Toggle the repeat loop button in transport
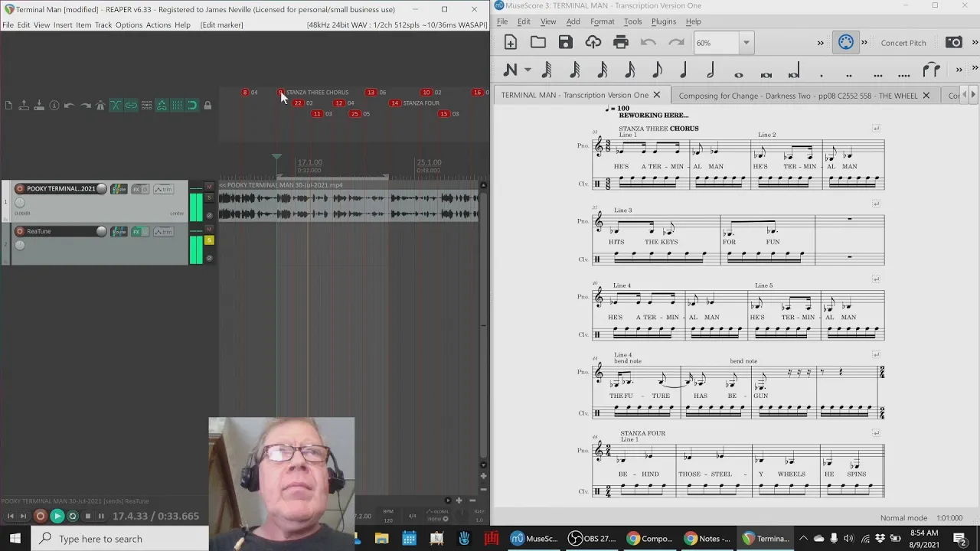This screenshot has height=551, width=980. (x=73, y=516)
